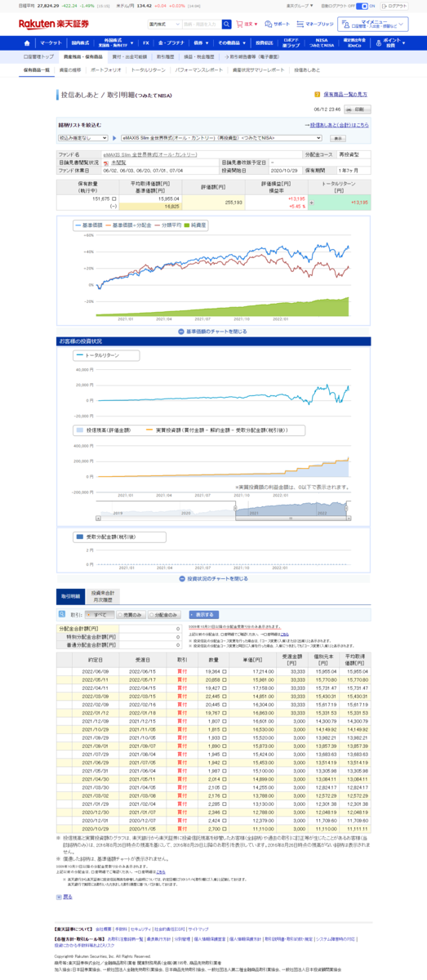Click the minus icon to close 投資状況 chart

click(x=182, y=578)
